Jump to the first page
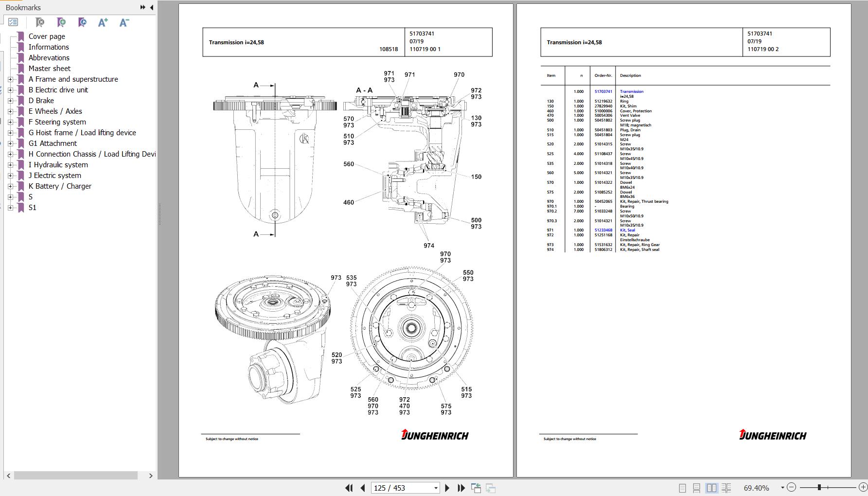The image size is (868, 496). click(349, 488)
